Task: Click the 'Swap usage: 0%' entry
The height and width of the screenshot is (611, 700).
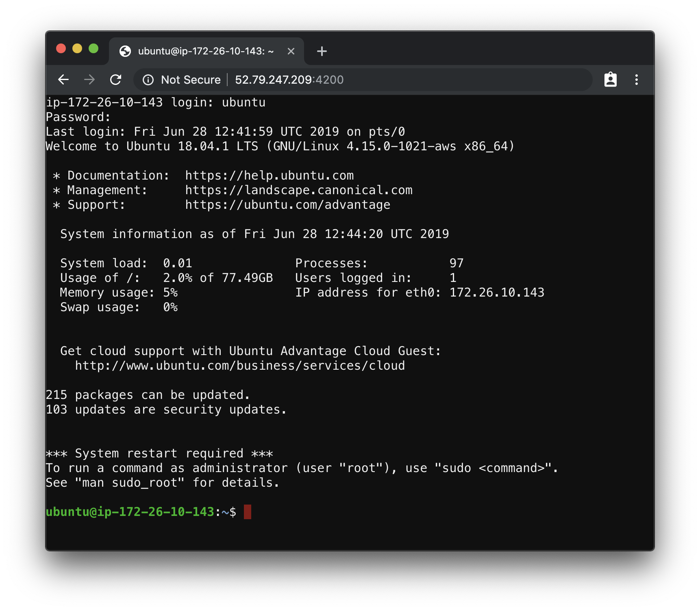Action: click(x=119, y=307)
